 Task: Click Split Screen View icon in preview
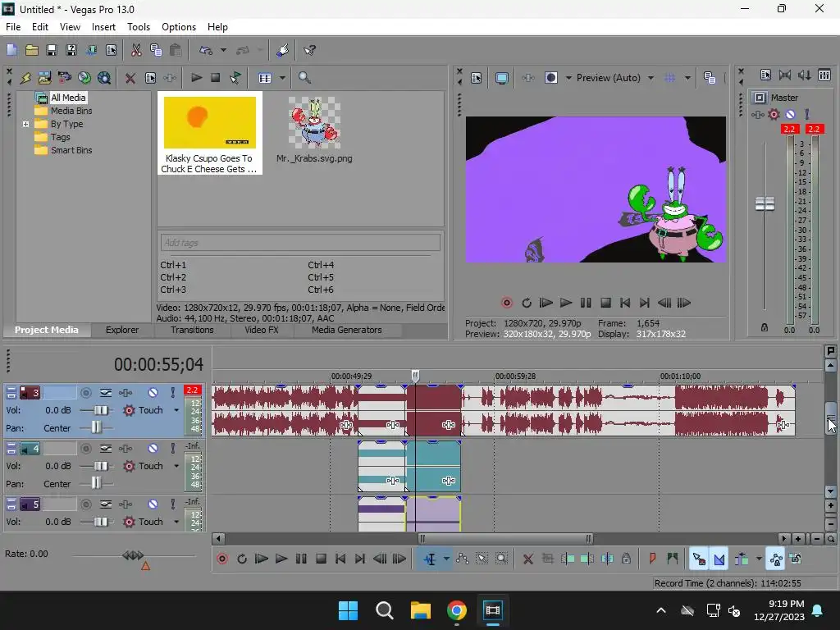[x=550, y=78]
